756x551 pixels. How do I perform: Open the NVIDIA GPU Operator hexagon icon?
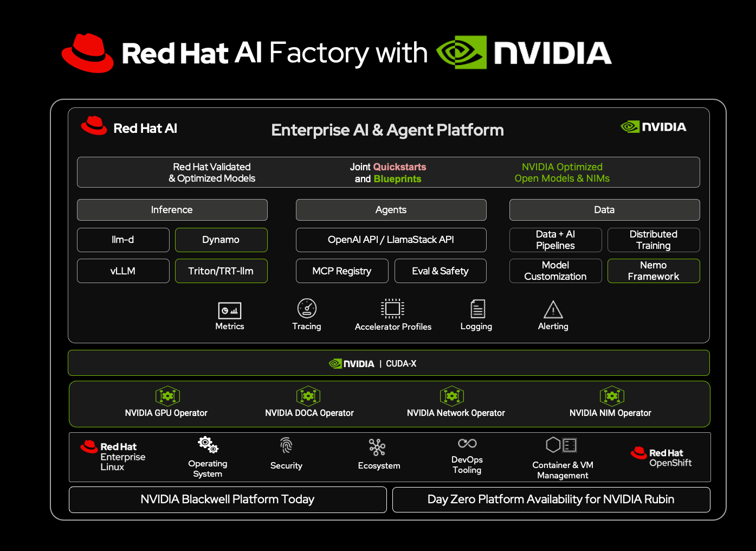pyautogui.click(x=167, y=396)
